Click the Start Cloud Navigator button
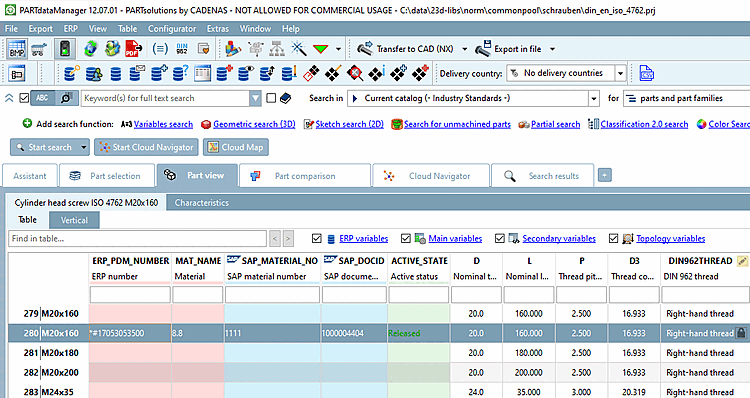Screen dimensions: 750x398 (147, 147)
